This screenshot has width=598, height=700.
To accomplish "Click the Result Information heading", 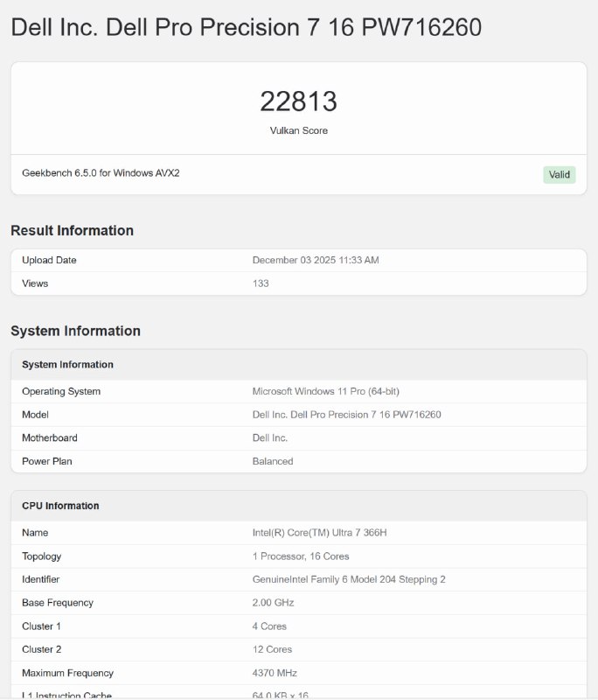I will point(72,230).
